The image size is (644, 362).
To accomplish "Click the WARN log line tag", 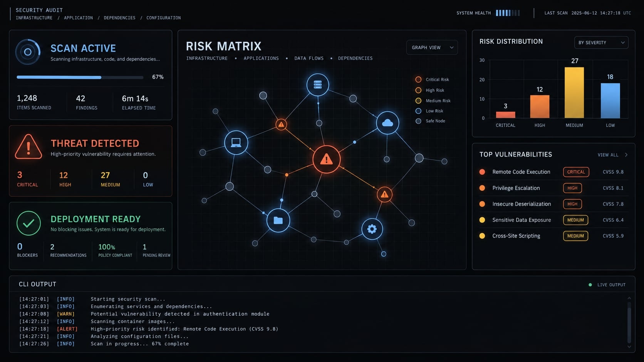I will 65,314.
